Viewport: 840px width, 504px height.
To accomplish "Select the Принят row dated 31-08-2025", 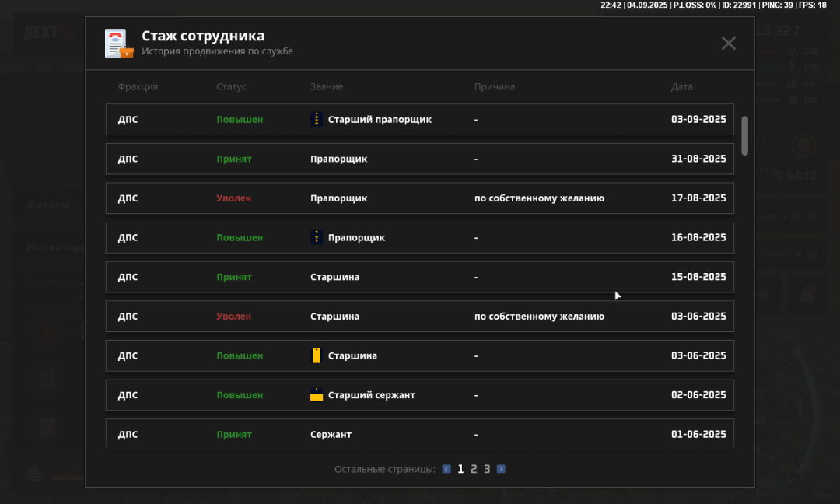I will [419, 159].
